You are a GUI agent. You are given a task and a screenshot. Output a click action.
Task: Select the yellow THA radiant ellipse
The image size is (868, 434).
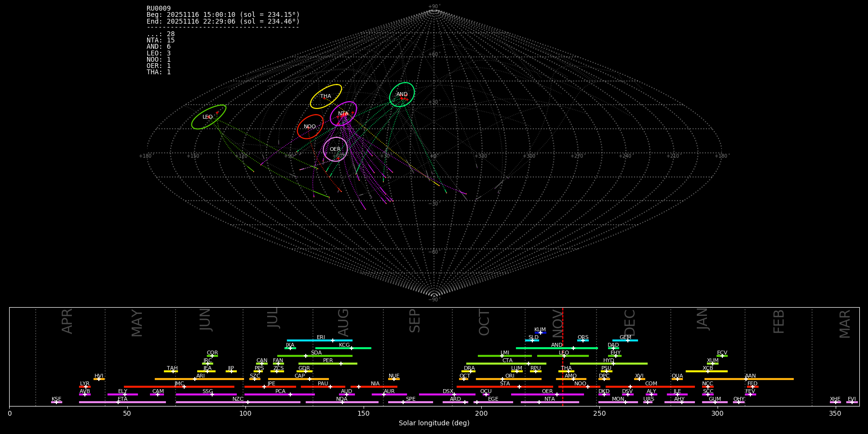[326, 96]
